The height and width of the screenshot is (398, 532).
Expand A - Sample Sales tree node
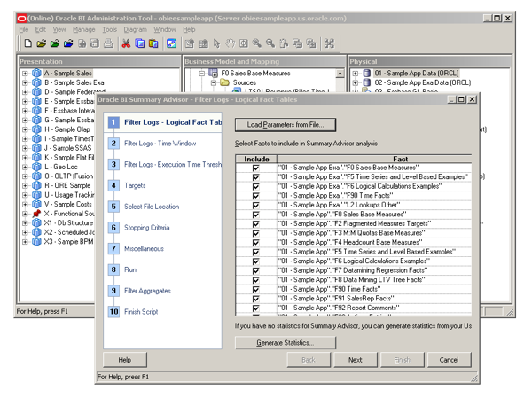(x=25, y=74)
